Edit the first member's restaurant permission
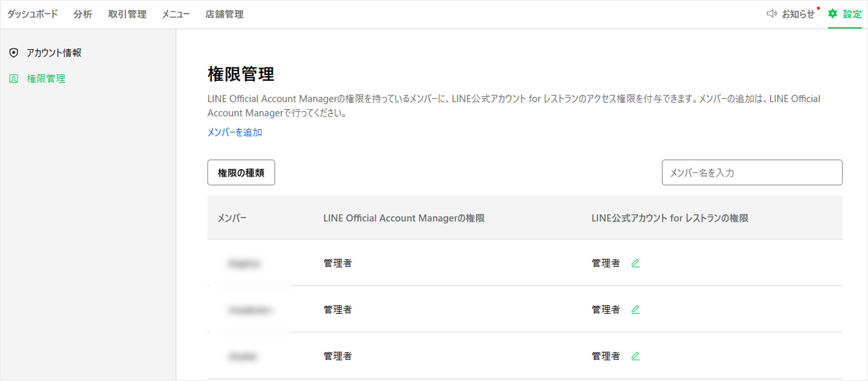868x381 pixels. [x=635, y=263]
